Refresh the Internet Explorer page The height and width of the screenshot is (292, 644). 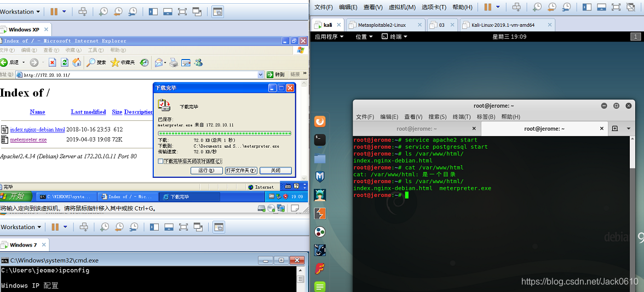[x=65, y=62]
